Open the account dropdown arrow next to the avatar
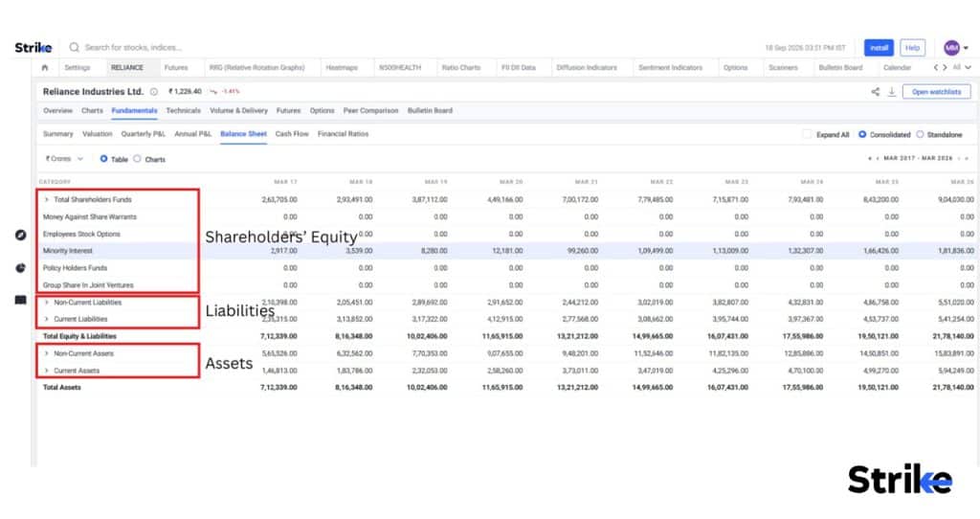This screenshot has height=519, width=980. coord(966,48)
